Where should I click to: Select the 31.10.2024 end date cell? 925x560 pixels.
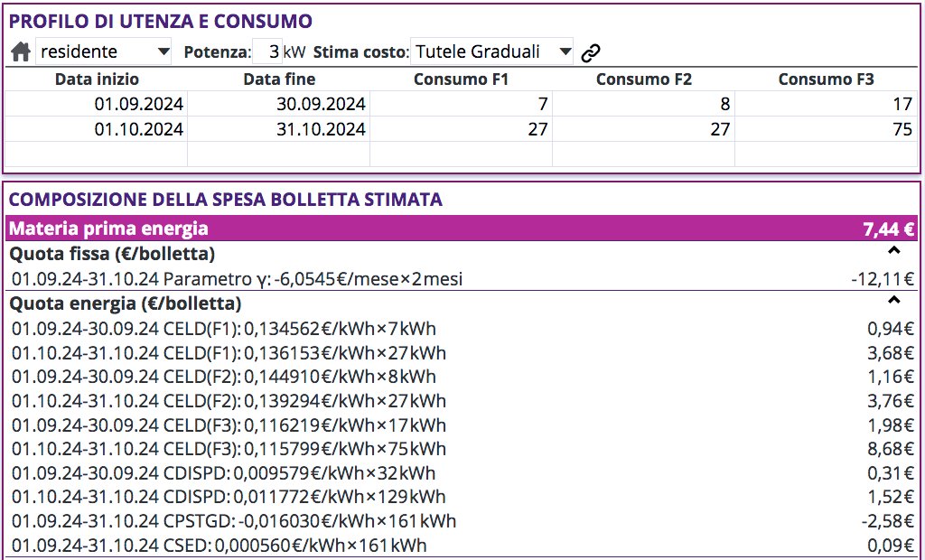(x=279, y=129)
